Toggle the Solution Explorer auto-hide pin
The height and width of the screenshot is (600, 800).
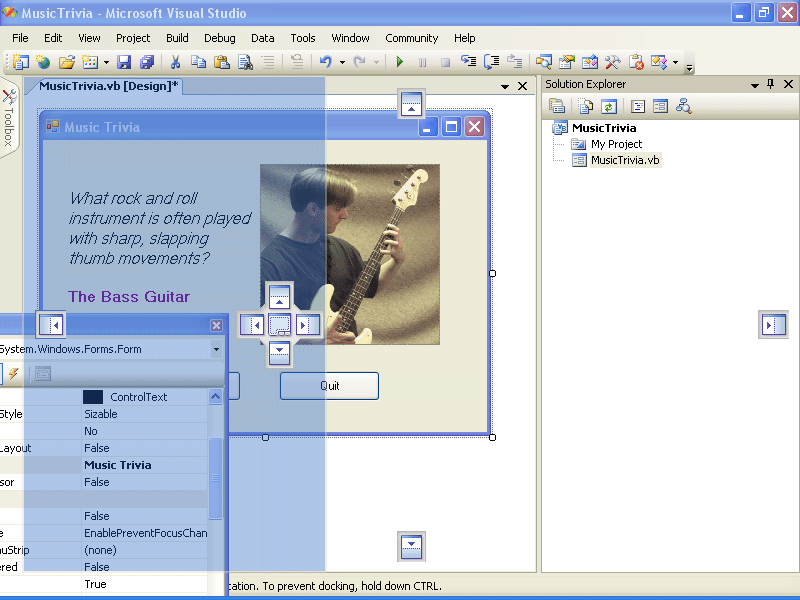coord(770,85)
